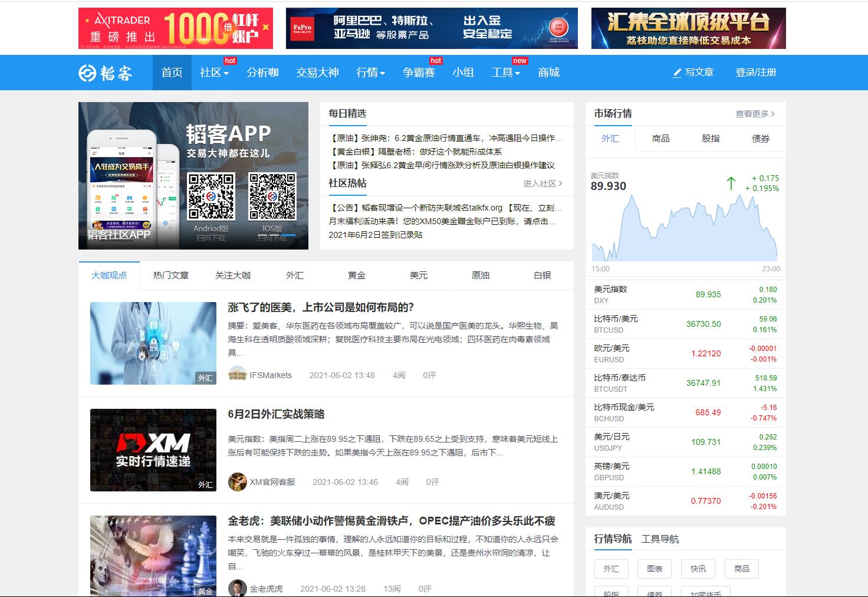Click the 快讯 navigation button
868x597 pixels.
tap(698, 569)
